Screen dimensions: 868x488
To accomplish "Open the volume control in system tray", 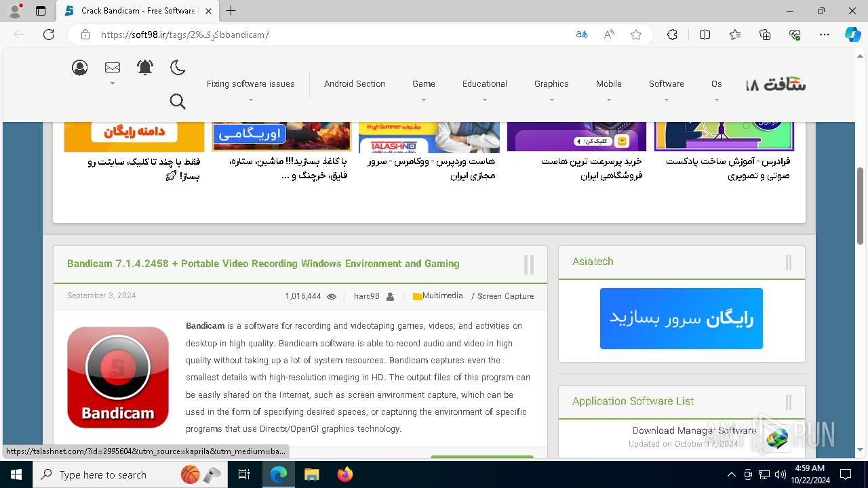I will pos(781,474).
